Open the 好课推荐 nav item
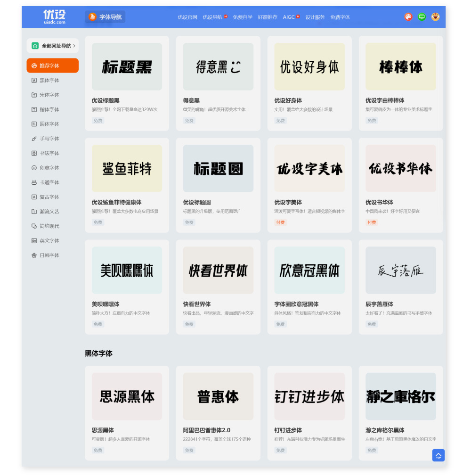This screenshot has height=476, width=471. pos(268,17)
